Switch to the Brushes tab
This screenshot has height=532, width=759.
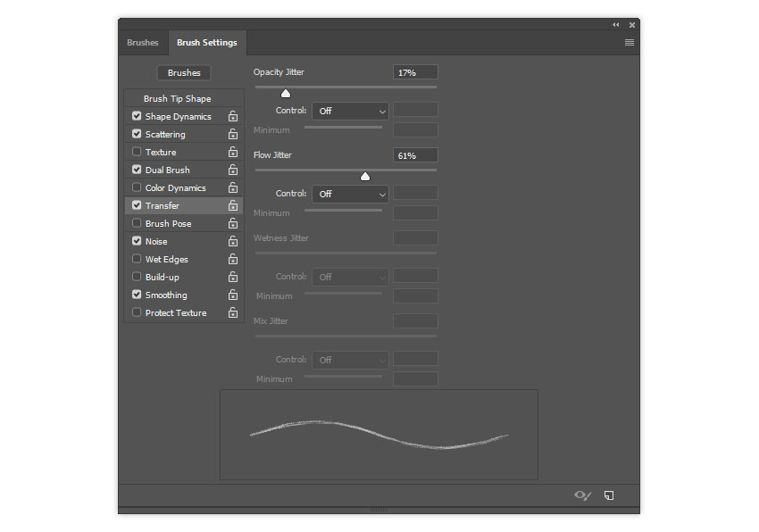point(143,43)
